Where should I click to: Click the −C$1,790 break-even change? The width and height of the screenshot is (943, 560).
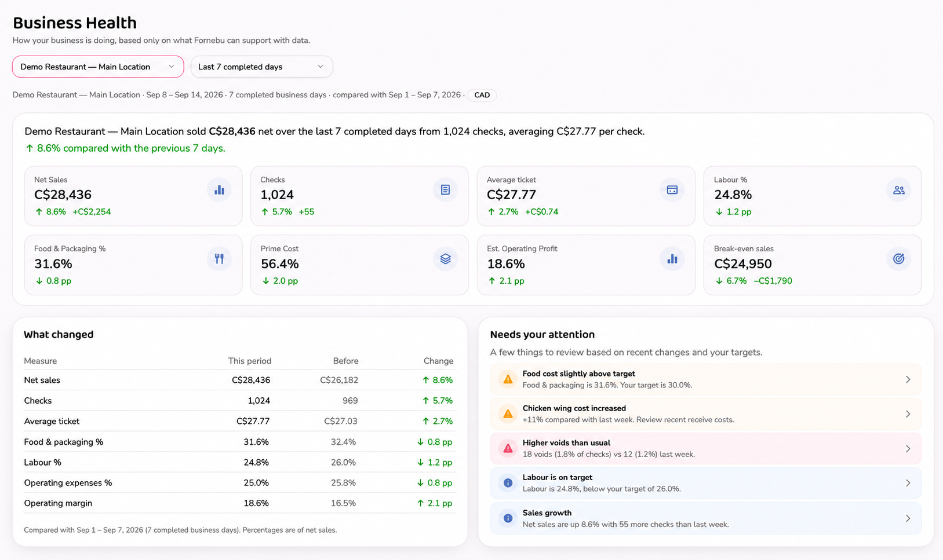(x=773, y=281)
